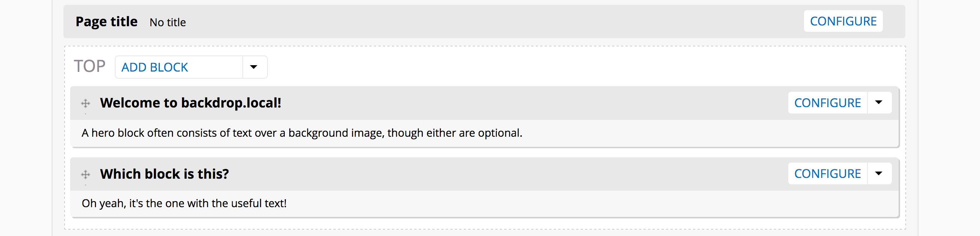This screenshot has height=236, width=980.
Task: Click the 'Oh yeah, it's the one' description
Action: (x=184, y=203)
